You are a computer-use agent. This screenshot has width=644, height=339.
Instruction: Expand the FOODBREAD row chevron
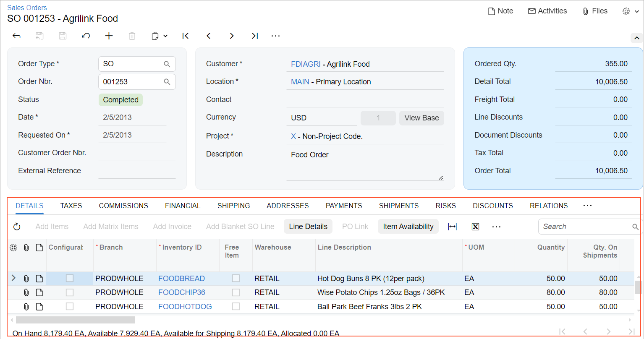[13, 278]
